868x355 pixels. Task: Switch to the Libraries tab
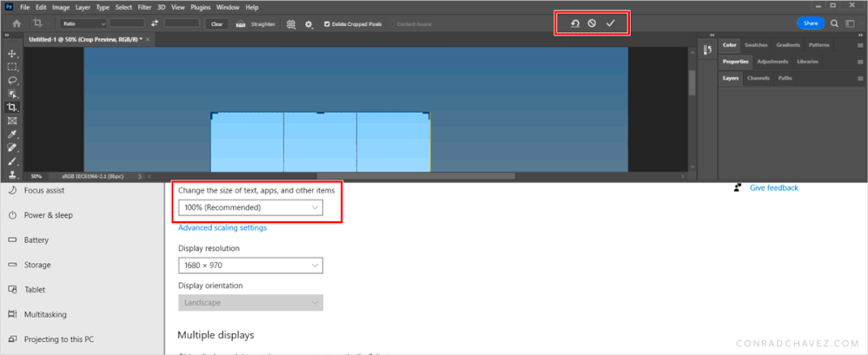[x=807, y=62]
